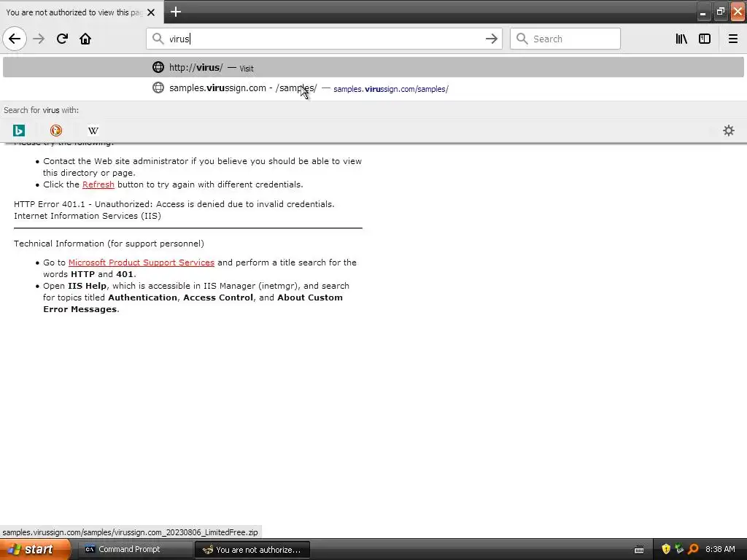Search for virus with Wikipedia
Viewport: 747px width, 560px height.
tap(93, 130)
